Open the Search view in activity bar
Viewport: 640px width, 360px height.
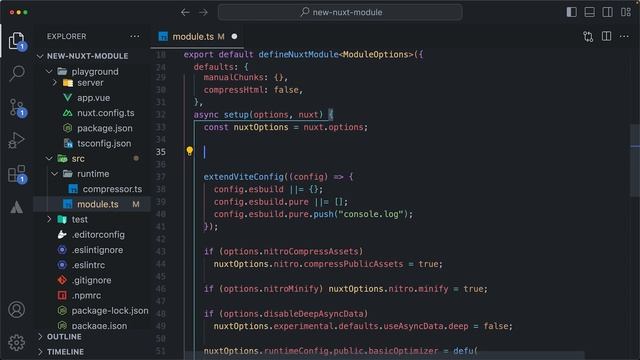click(17, 74)
